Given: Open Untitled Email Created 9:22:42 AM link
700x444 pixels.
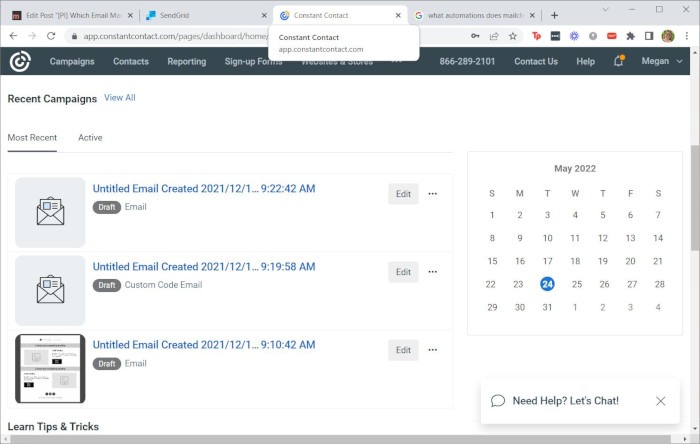Looking at the screenshot, I should (x=204, y=189).
